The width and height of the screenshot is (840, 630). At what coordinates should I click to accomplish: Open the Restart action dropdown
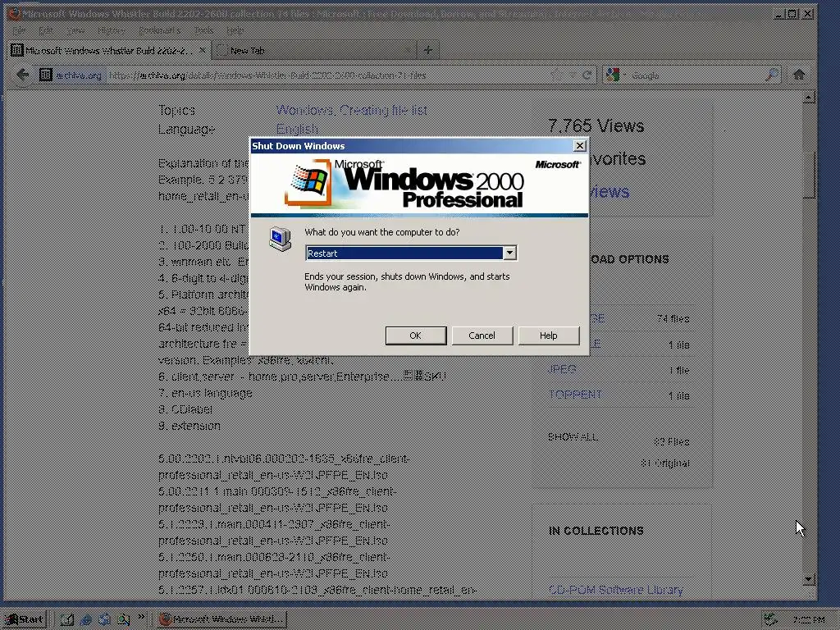click(509, 253)
